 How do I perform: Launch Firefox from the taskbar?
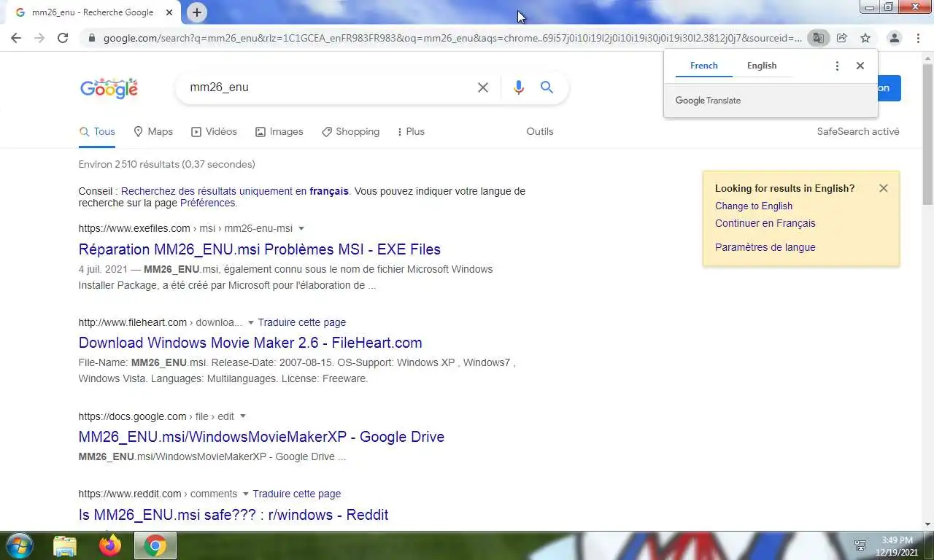click(x=110, y=545)
